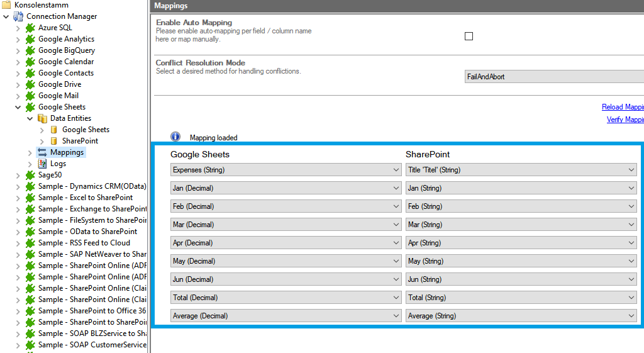
Task: Enable the Auto Mapping checkbox
Action: [469, 36]
